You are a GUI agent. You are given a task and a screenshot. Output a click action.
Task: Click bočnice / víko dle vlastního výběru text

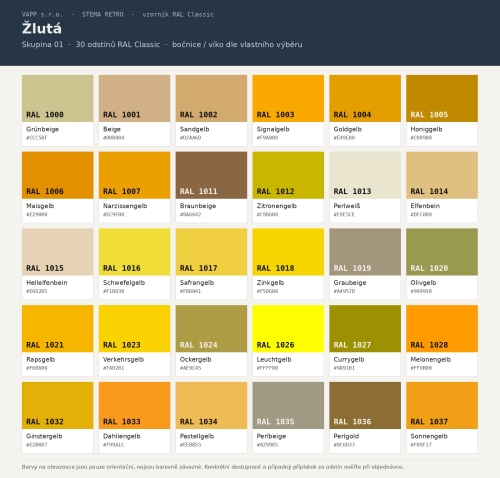tap(237, 44)
